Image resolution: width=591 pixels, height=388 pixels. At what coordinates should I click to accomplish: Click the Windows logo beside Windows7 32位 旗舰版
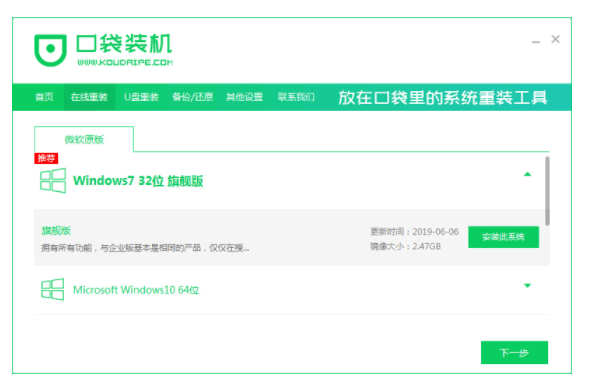(x=53, y=181)
